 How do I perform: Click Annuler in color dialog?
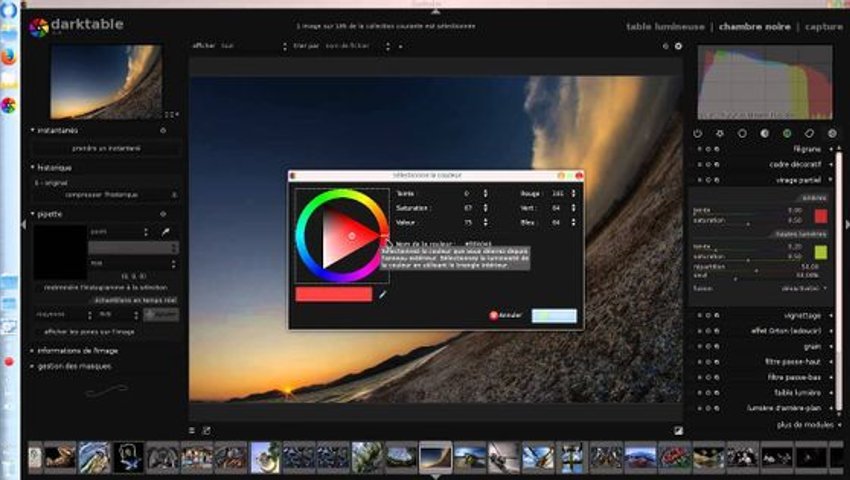pyautogui.click(x=506, y=316)
